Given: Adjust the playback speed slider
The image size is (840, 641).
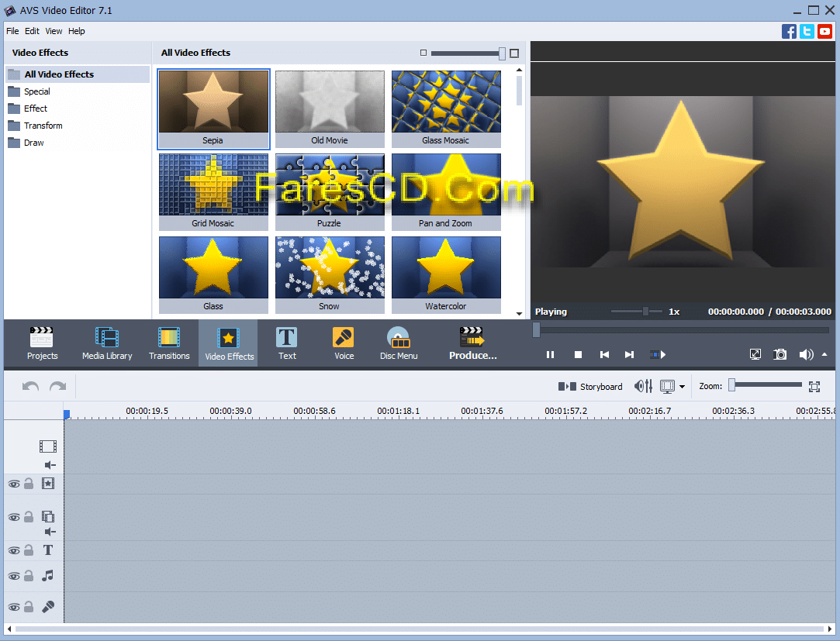Looking at the screenshot, I should [x=637, y=311].
